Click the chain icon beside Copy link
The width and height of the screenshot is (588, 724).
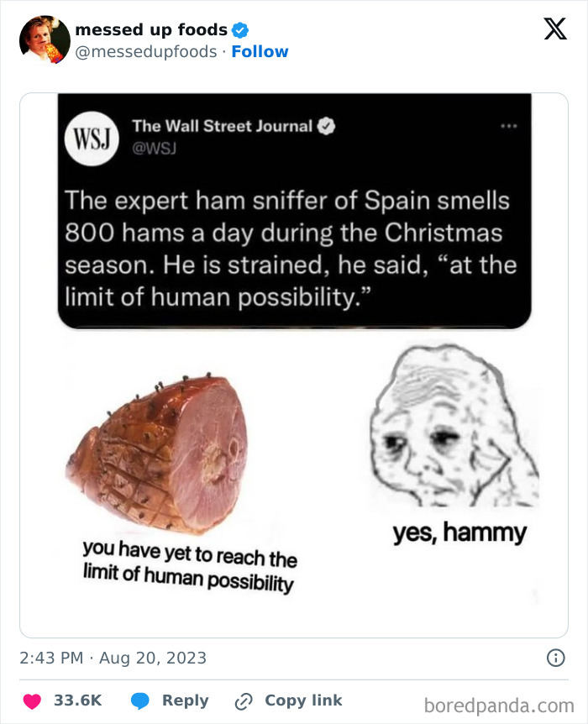244,700
